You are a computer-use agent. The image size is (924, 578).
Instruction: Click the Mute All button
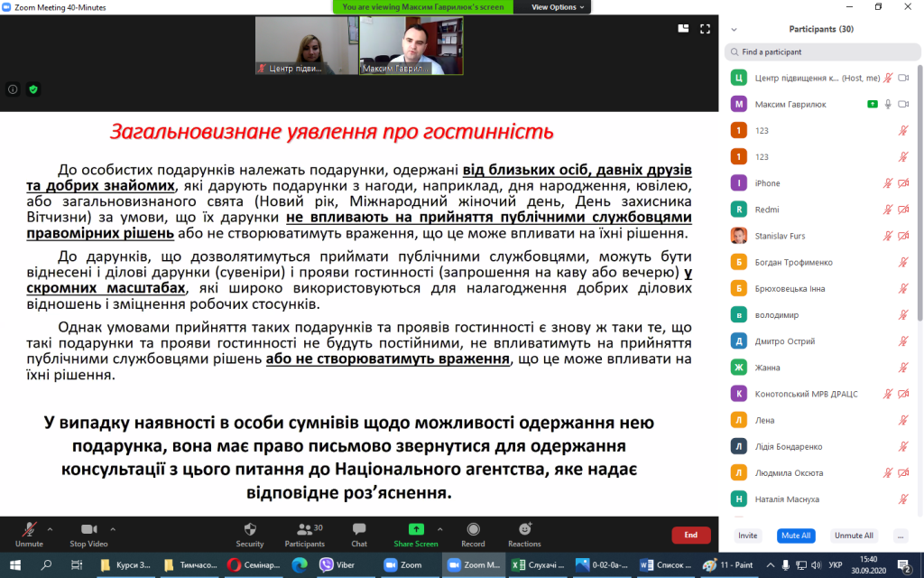tap(795, 536)
